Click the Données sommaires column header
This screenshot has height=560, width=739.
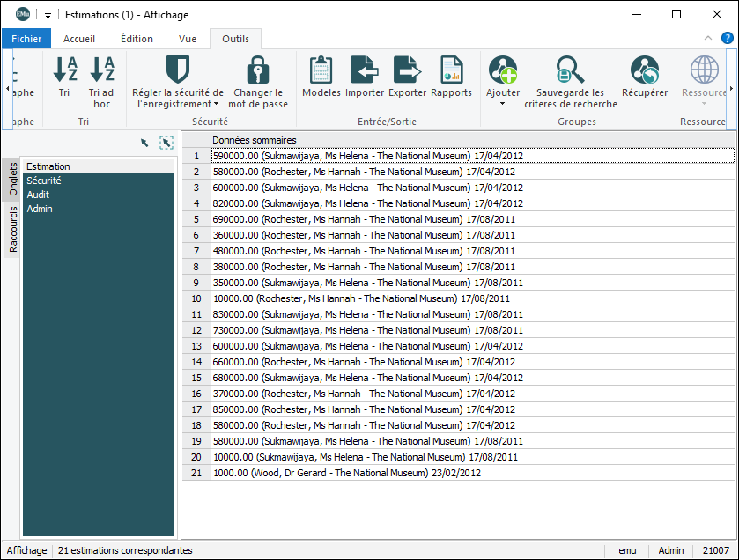point(255,140)
